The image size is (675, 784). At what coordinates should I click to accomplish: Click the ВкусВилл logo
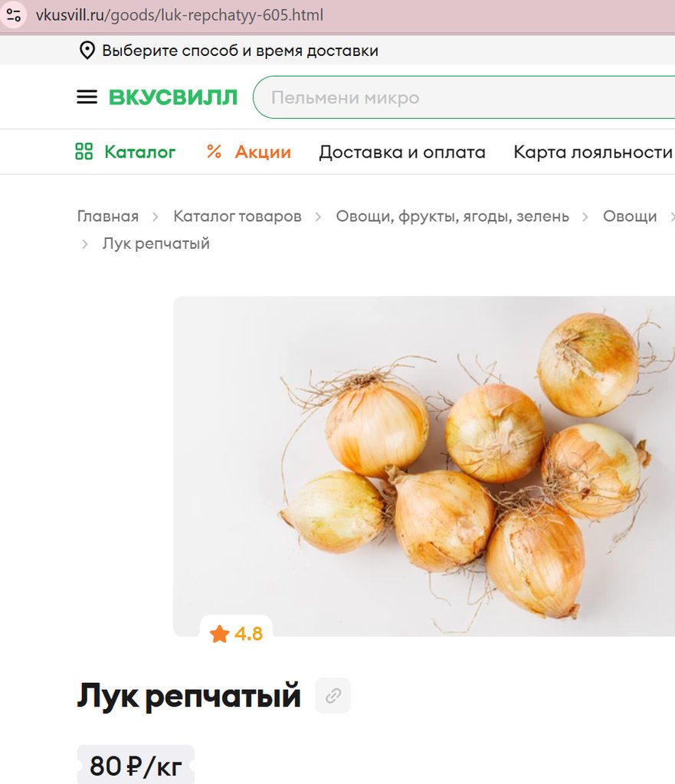172,97
